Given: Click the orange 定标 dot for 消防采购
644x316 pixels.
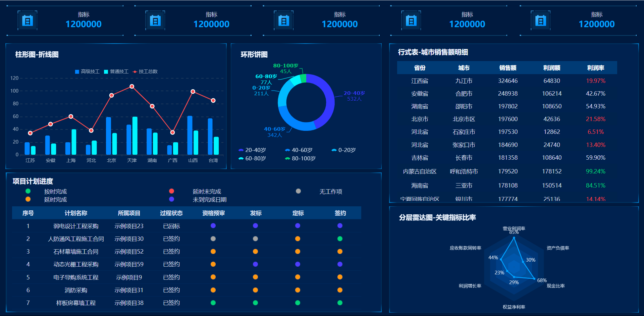Looking at the screenshot, I should 298,290.
